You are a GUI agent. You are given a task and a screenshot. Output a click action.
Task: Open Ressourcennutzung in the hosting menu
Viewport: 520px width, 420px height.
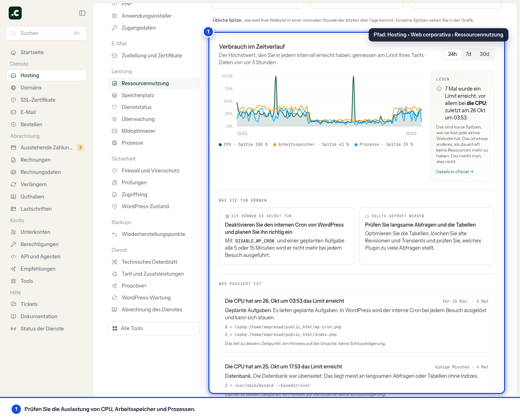pyautogui.click(x=153, y=83)
